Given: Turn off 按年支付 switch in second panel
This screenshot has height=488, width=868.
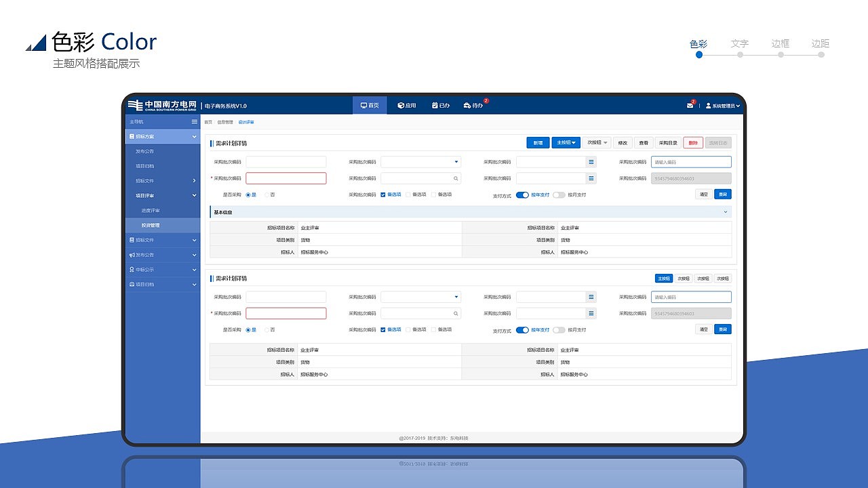Looking at the screenshot, I should tap(522, 330).
